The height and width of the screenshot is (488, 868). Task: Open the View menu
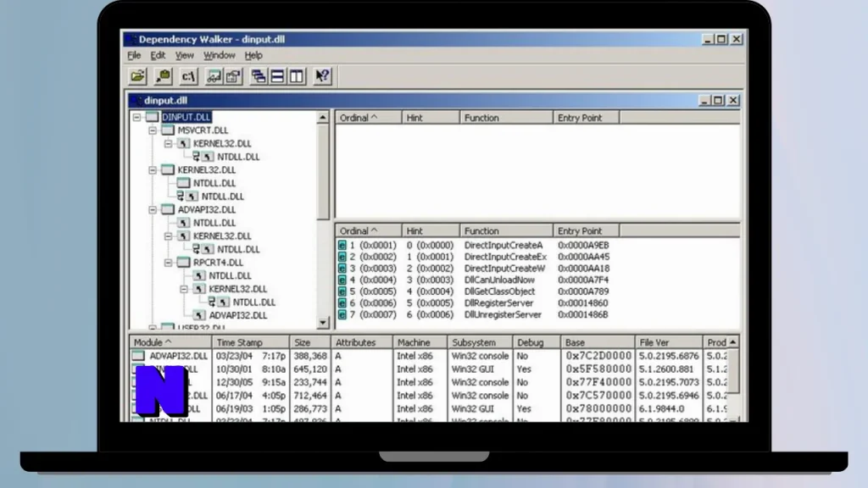click(x=184, y=55)
